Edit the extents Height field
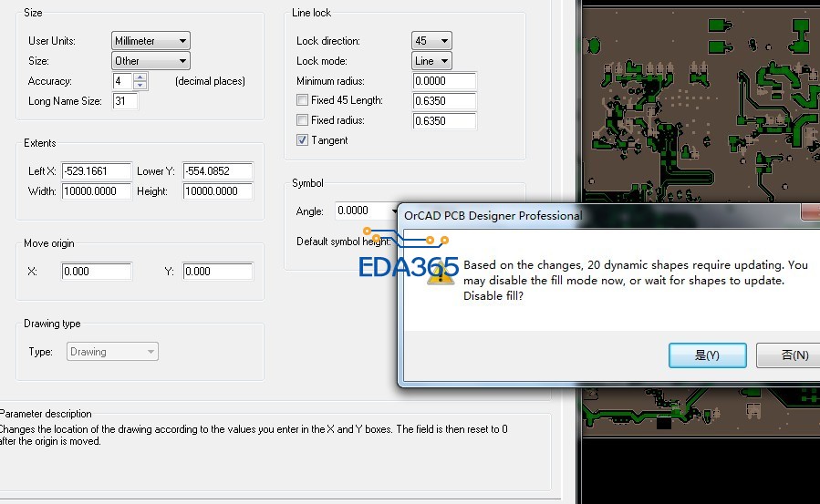Viewport: 820px width, 504px height. click(218, 191)
